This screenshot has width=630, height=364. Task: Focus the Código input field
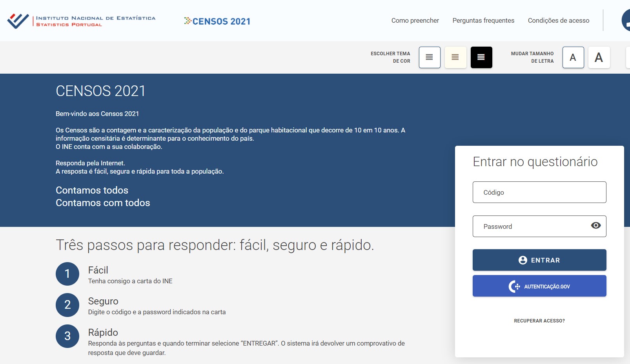(x=539, y=192)
